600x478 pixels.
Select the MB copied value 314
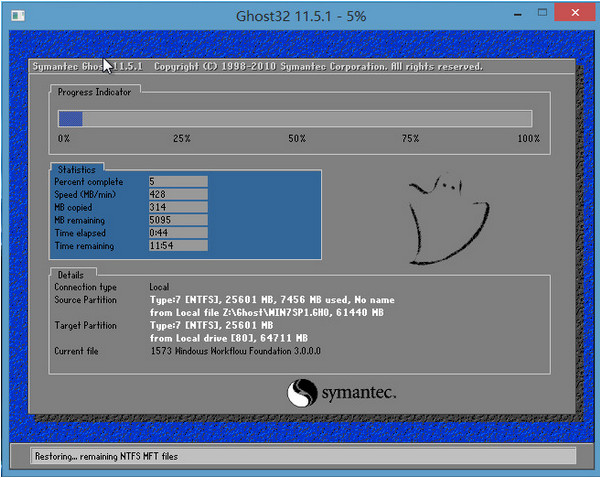coord(178,207)
